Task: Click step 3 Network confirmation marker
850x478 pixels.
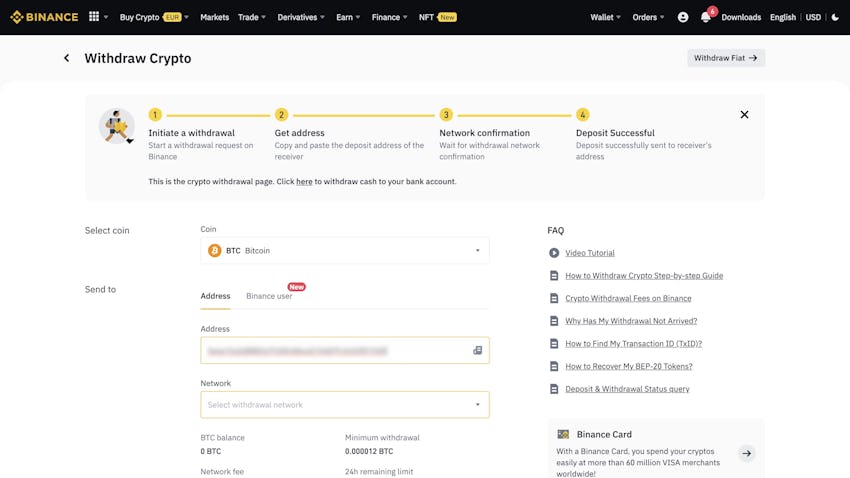Action: [x=446, y=115]
